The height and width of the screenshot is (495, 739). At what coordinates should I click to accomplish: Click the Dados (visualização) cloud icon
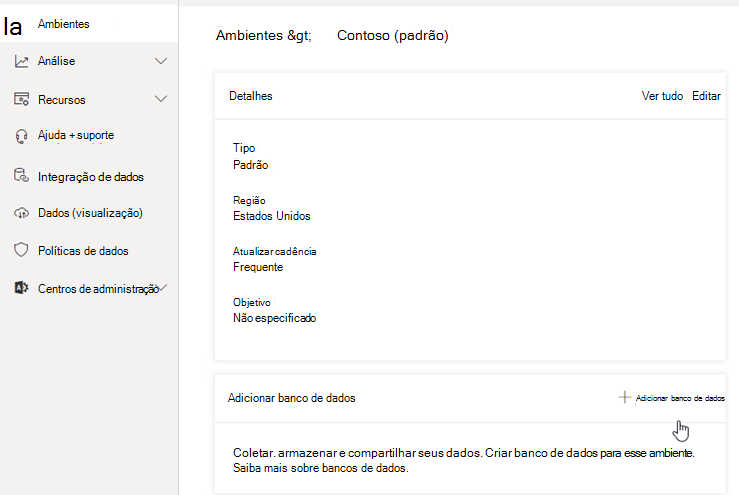tap(21, 213)
